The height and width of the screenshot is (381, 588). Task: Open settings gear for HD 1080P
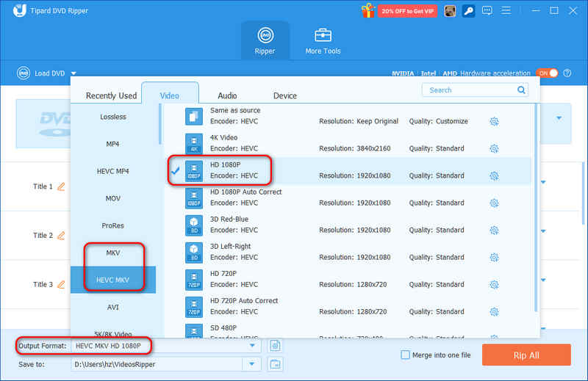tap(494, 175)
